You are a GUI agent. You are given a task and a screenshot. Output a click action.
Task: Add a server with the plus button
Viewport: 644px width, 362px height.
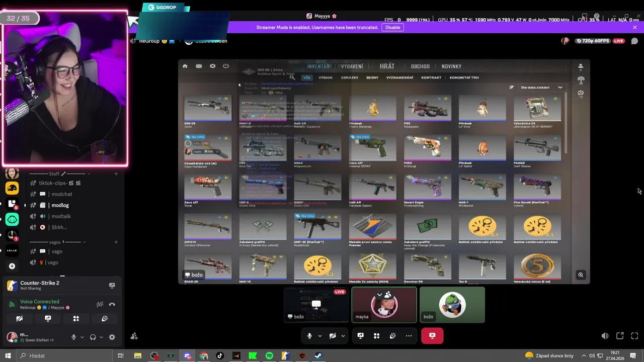pos(12,266)
